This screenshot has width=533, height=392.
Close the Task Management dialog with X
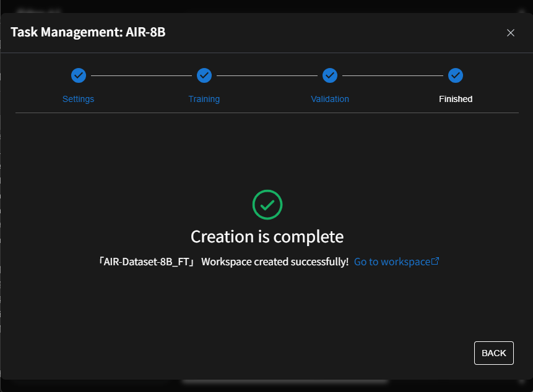[x=511, y=33]
